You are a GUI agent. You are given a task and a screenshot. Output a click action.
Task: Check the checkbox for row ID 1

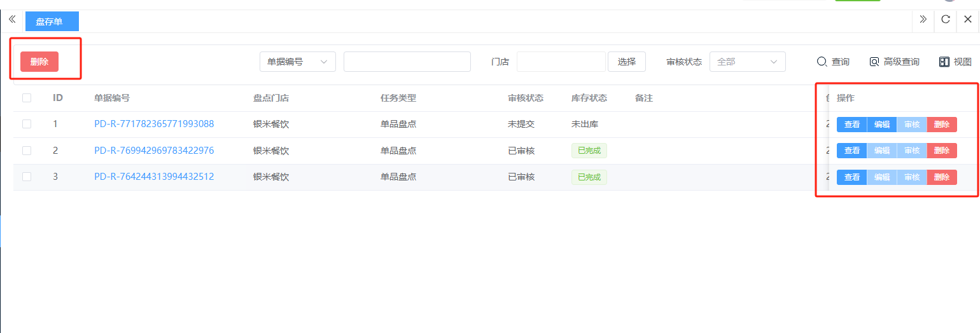(x=27, y=124)
